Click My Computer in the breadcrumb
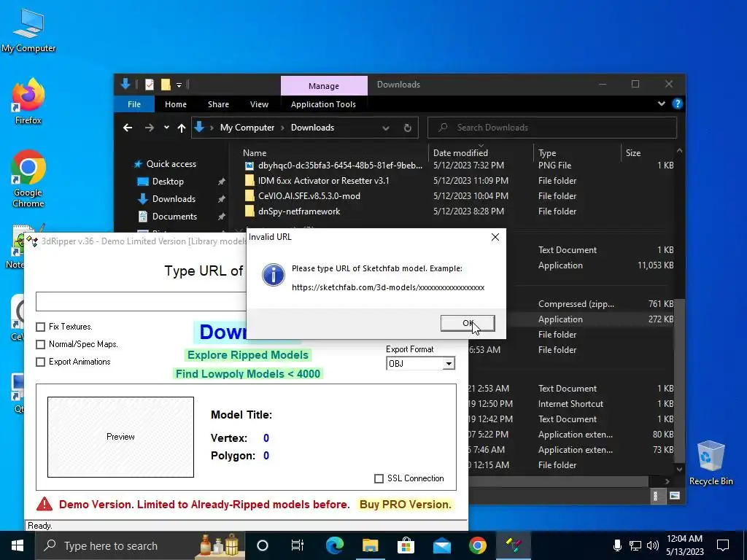 (x=247, y=128)
